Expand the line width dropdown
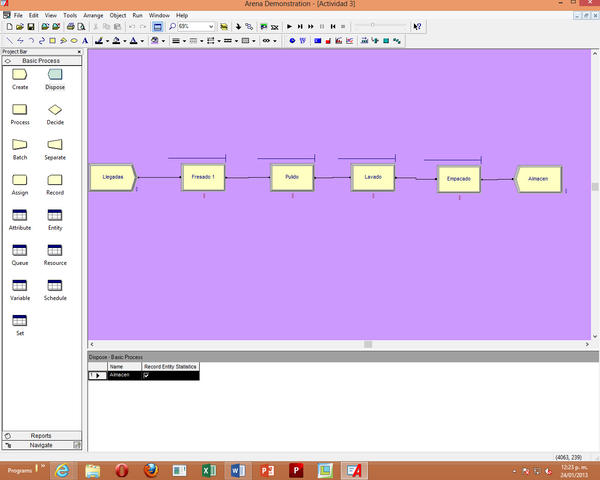 click(x=184, y=41)
